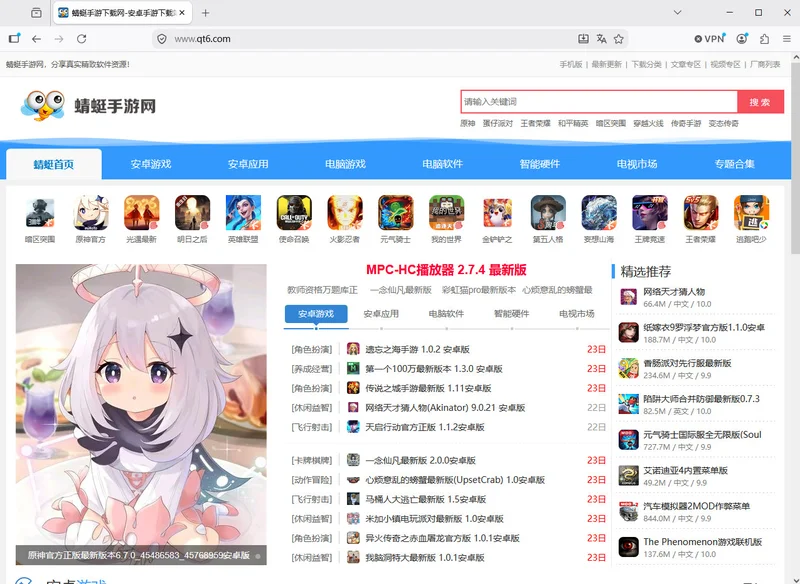The image size is (800, 584).
Task: Click the red 搜索 search button
Action: (x=760, y=102)
